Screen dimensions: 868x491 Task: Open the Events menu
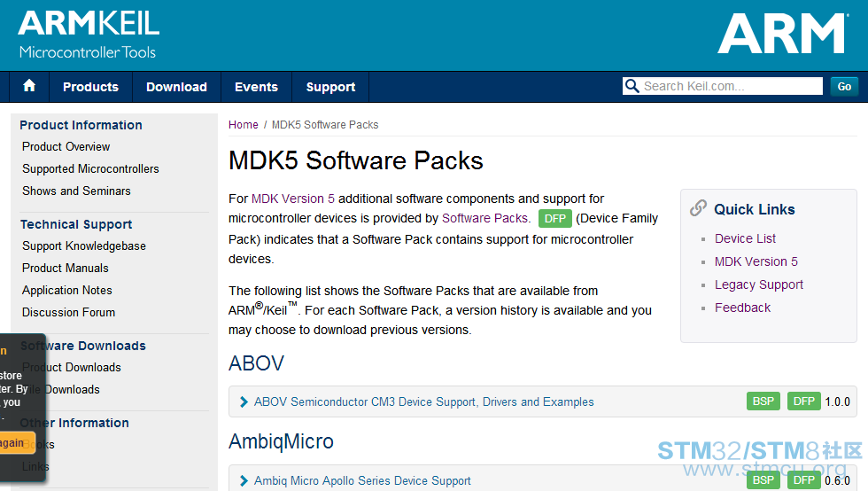coord(256,87)
